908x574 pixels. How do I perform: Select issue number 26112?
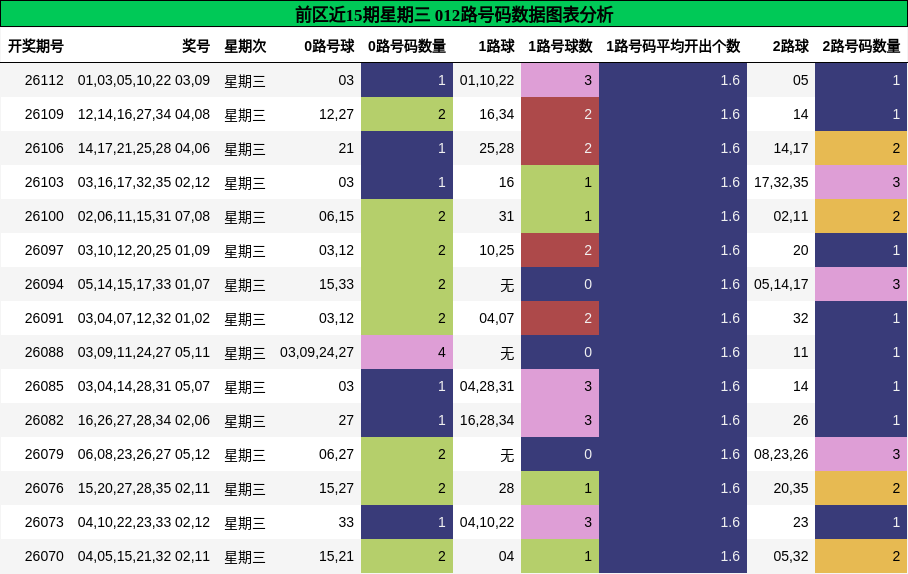pyautogui.click(x=44, y=81)
